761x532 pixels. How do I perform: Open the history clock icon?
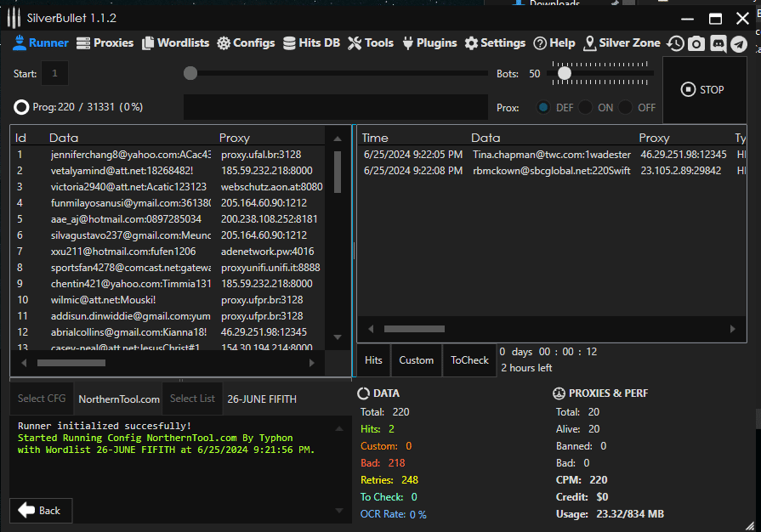[676, 43]
